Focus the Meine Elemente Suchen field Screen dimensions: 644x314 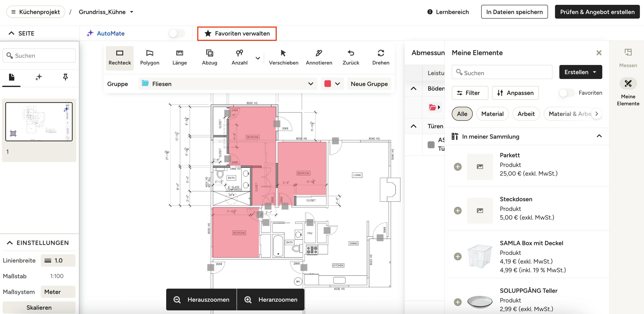coord(502,72)
